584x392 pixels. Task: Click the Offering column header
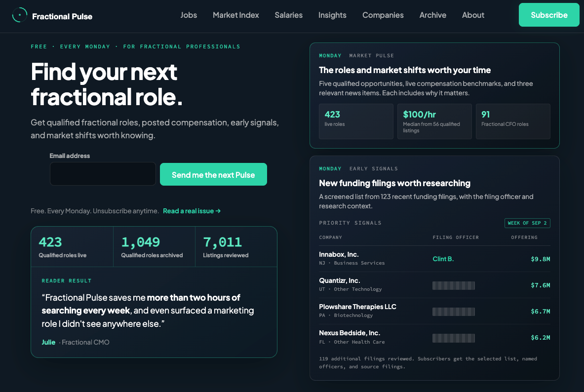(x=524, y=237)
